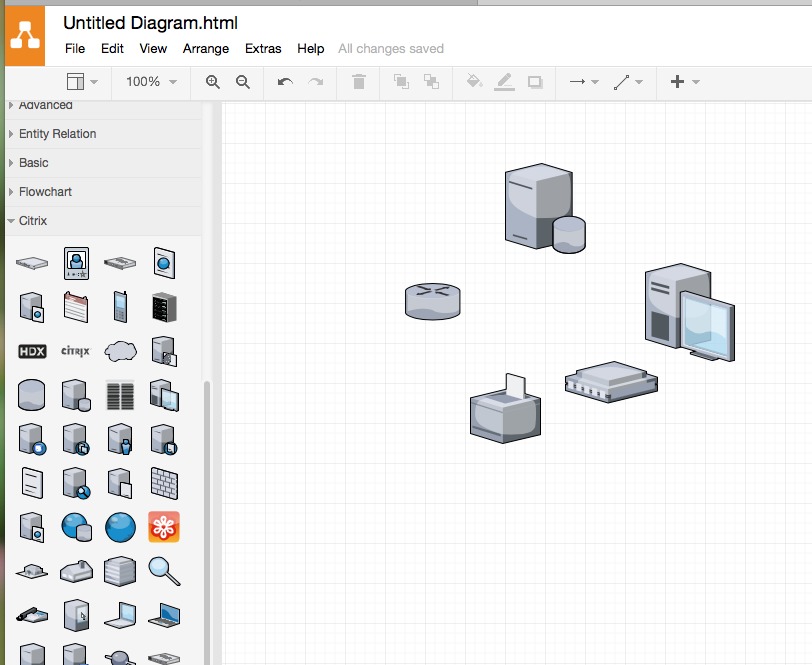Viewport: 812px width, 665px height.
Task: Collapse the Citrix shape section
Action: tap(32, 221)
